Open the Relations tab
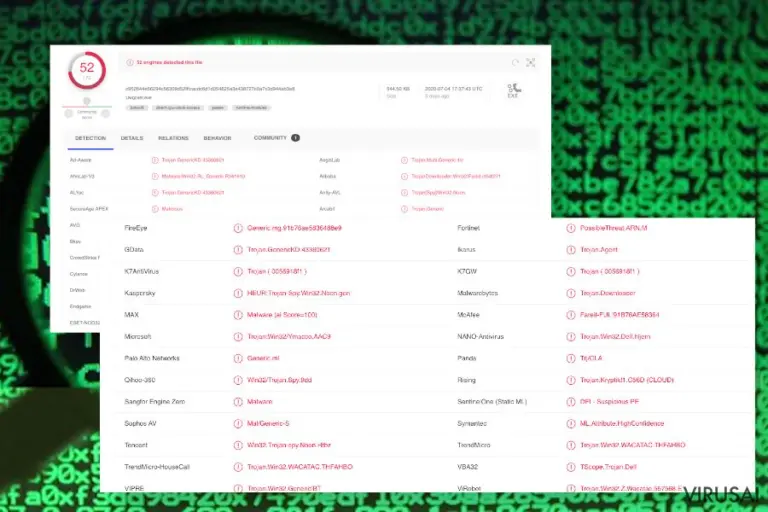768x512 pixels. click(x=173, y=139)
